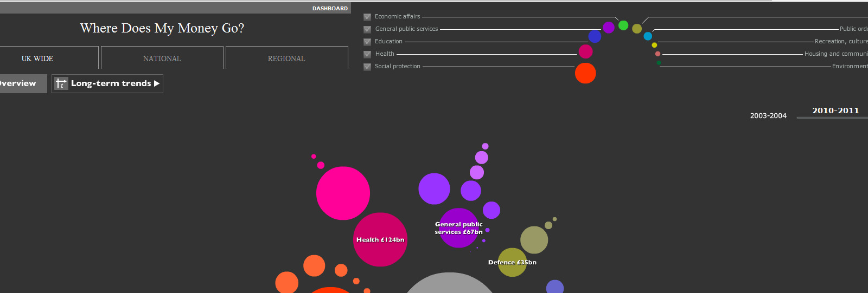
Task: Uncheck the Economic affairs checkbox
Action: 367,17
